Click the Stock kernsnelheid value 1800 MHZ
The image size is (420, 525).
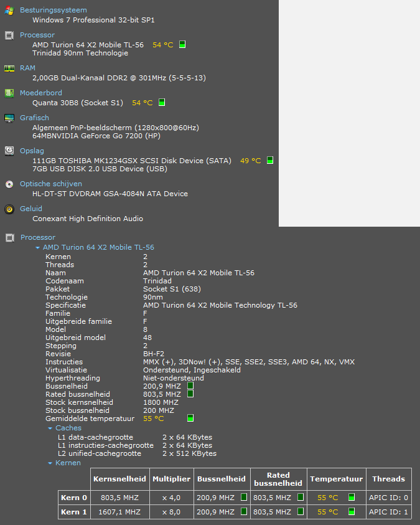161,402
